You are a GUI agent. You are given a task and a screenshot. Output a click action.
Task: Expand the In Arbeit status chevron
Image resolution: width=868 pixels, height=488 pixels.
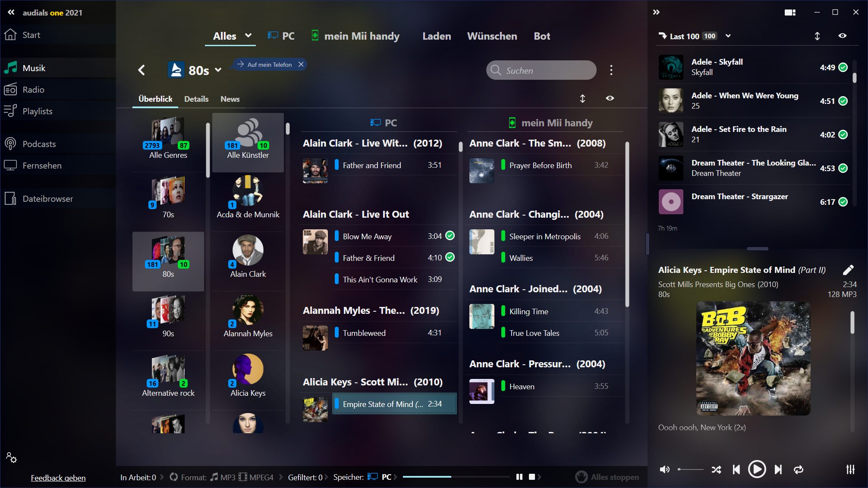click(x=162, y=477)
